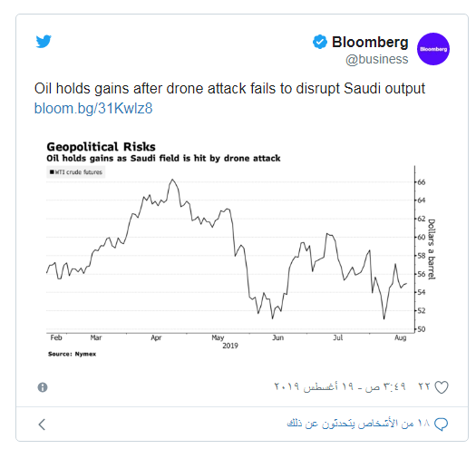Screen dimensions: 476x449
Task: Like the tweet with heart icon
Action: [442, 387]
